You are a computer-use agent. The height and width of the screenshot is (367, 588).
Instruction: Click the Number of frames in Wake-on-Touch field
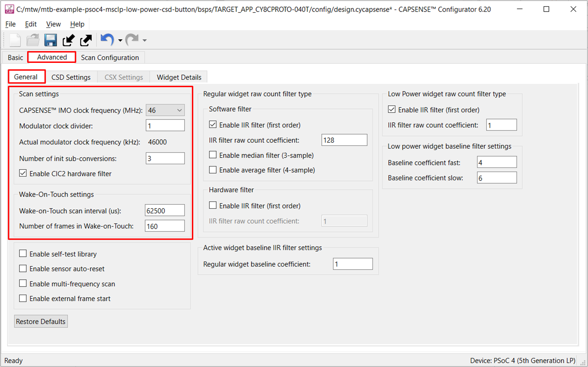(x=165, y=226)
